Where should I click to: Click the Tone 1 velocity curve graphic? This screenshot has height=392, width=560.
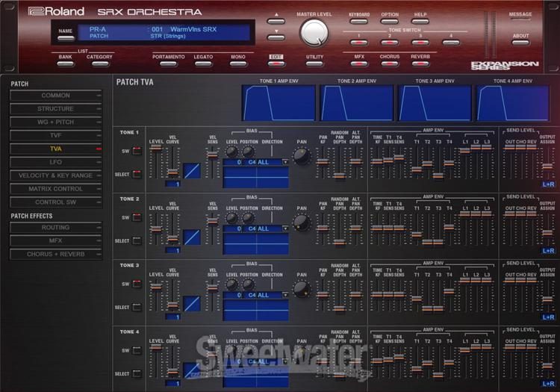coord(192,171)
